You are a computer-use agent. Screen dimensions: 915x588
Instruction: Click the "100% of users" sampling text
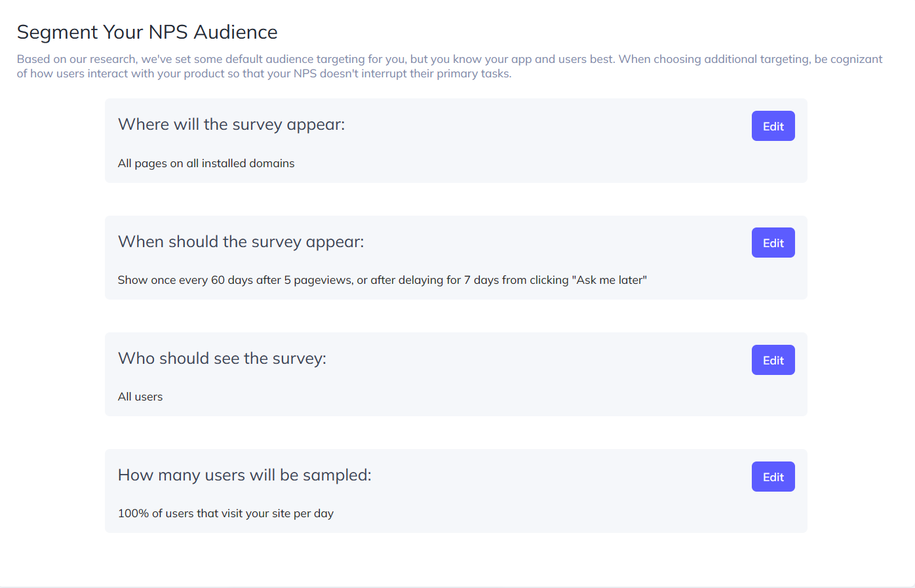(225, 513)
